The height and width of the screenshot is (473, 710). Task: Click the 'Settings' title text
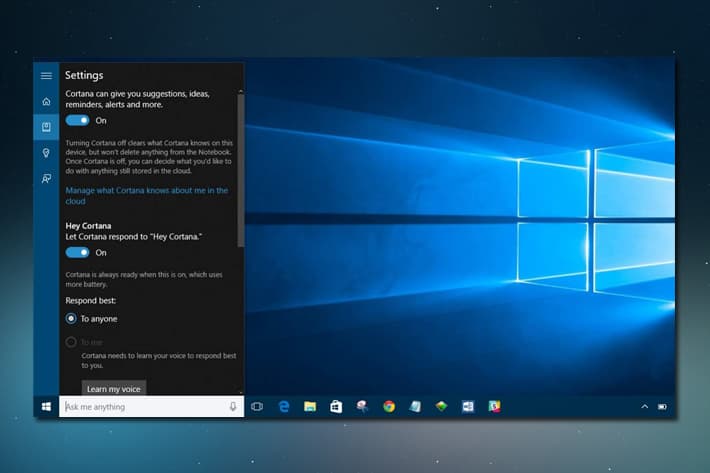(84, 75)
